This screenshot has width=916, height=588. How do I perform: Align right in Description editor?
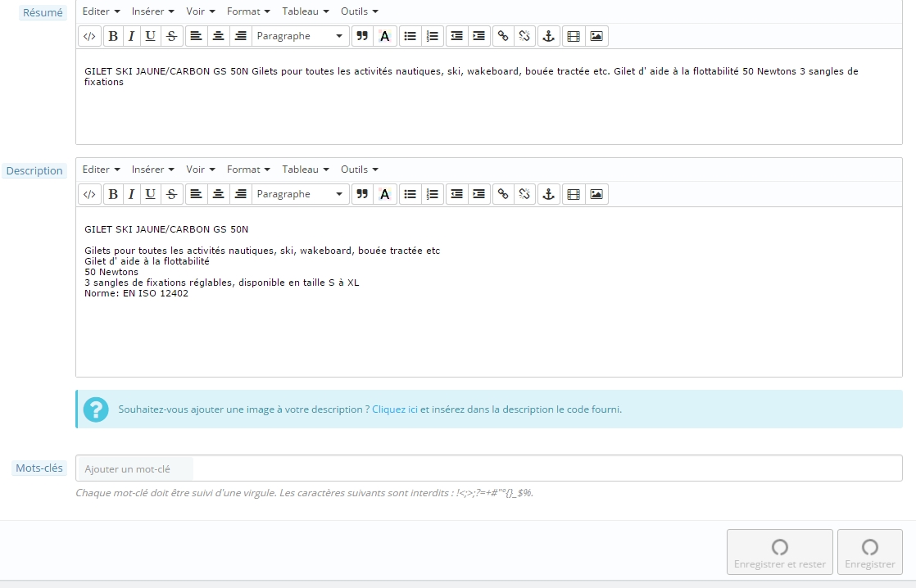[241, 194]
